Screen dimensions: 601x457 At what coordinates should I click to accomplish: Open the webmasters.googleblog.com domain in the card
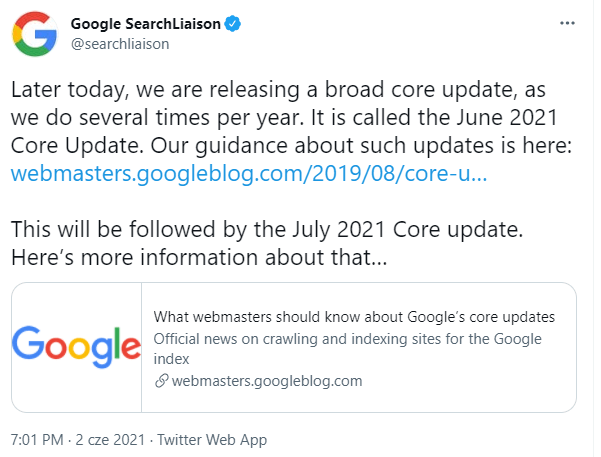point(267,381)
